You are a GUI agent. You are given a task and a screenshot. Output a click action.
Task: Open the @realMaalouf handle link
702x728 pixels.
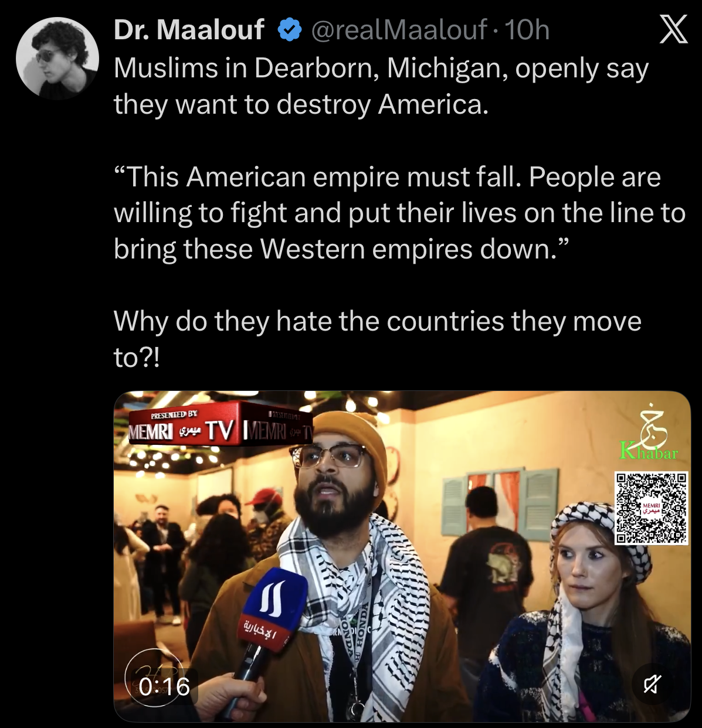(x=399, y=29)
